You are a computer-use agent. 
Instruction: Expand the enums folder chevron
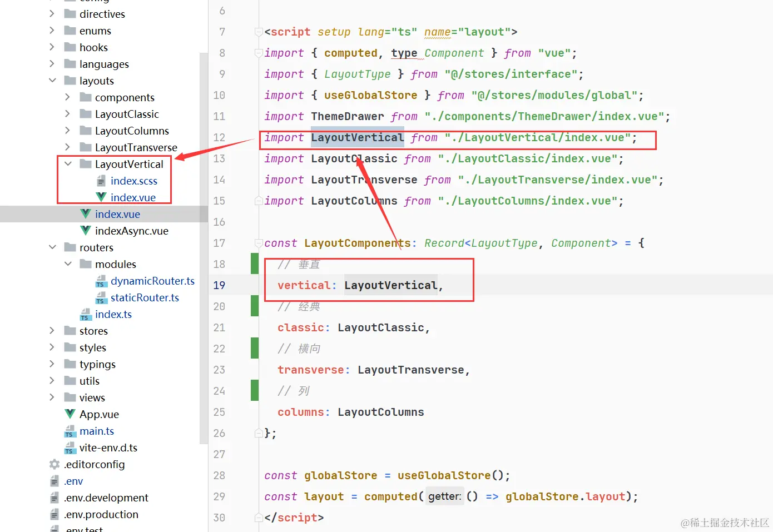point(52,30)
